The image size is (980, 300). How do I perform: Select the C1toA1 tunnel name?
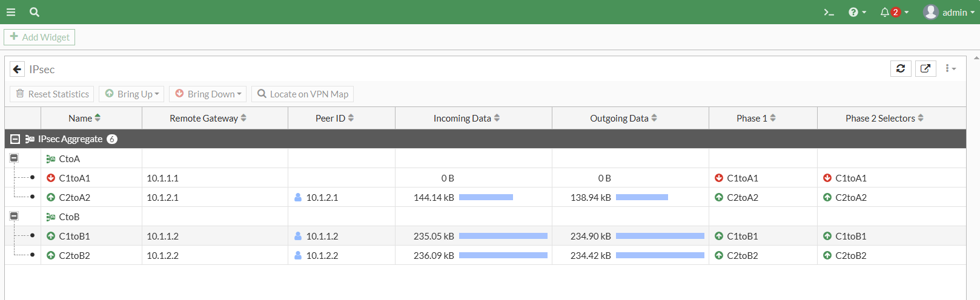[x=74, y=178]
